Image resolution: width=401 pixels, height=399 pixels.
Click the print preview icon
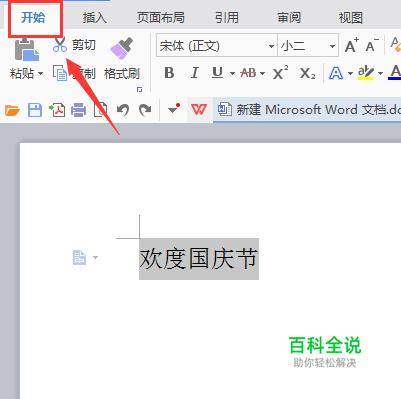100,110
